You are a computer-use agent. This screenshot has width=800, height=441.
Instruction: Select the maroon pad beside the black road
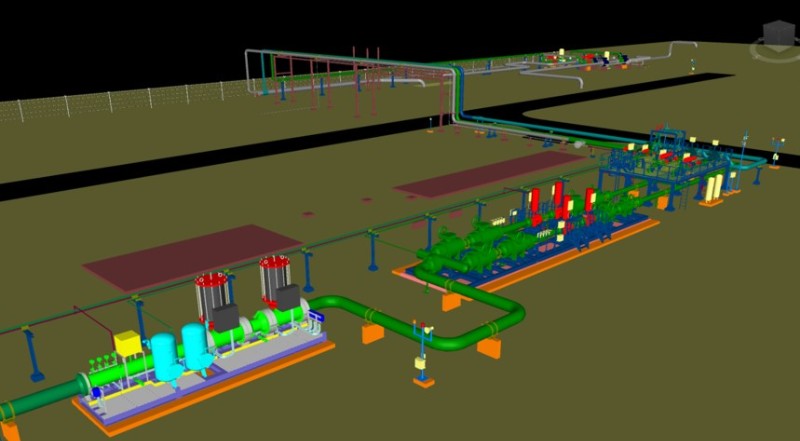(488, 174)
